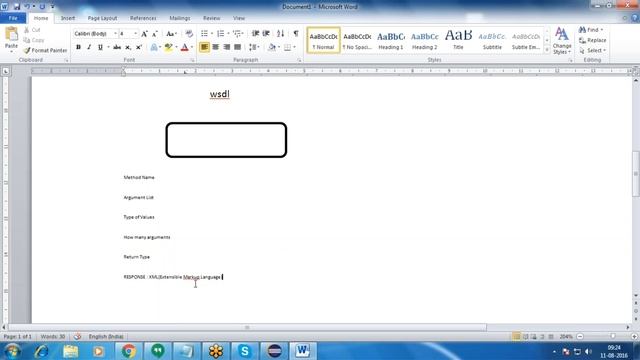640x360 pixels.
Task: Toggle Bold formatting
Action: tap(78, 47)
